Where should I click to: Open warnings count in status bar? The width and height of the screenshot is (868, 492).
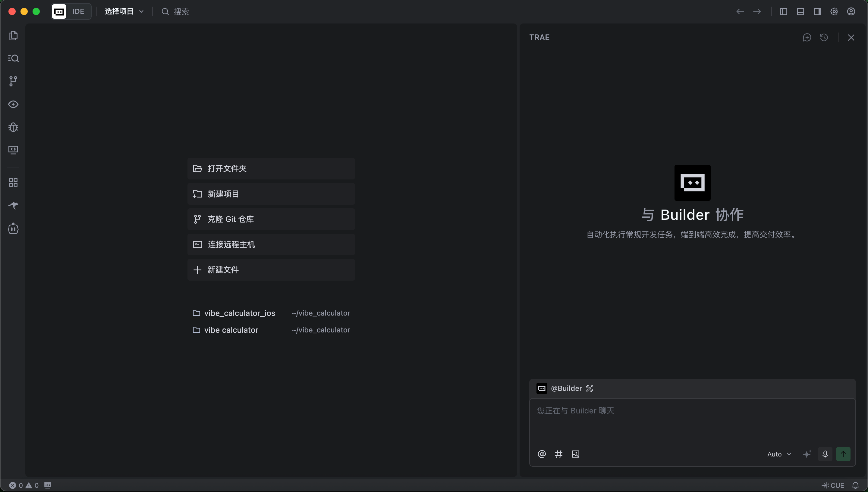[x=32, y=485]
